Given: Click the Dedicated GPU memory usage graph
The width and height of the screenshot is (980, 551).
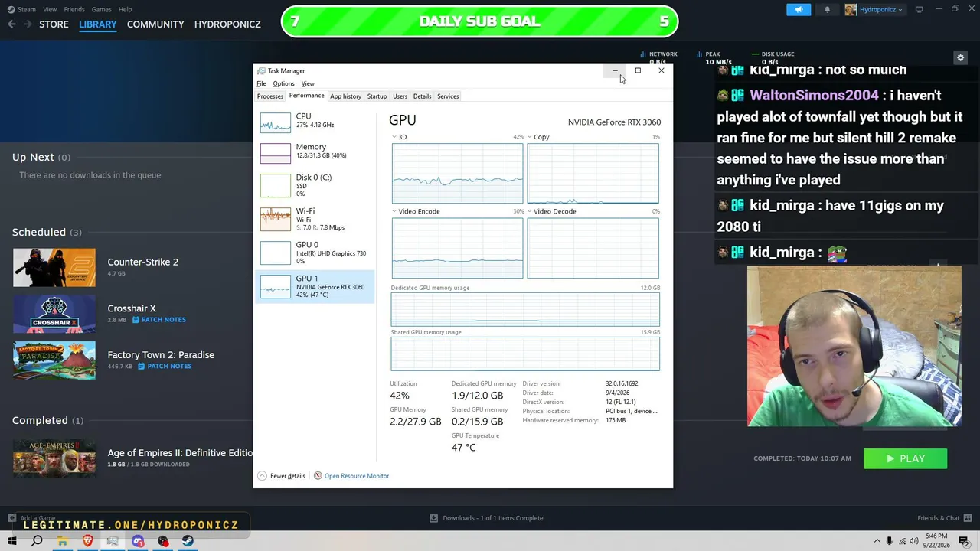Looking at the screenshot, I should click(x=525, y=310).
